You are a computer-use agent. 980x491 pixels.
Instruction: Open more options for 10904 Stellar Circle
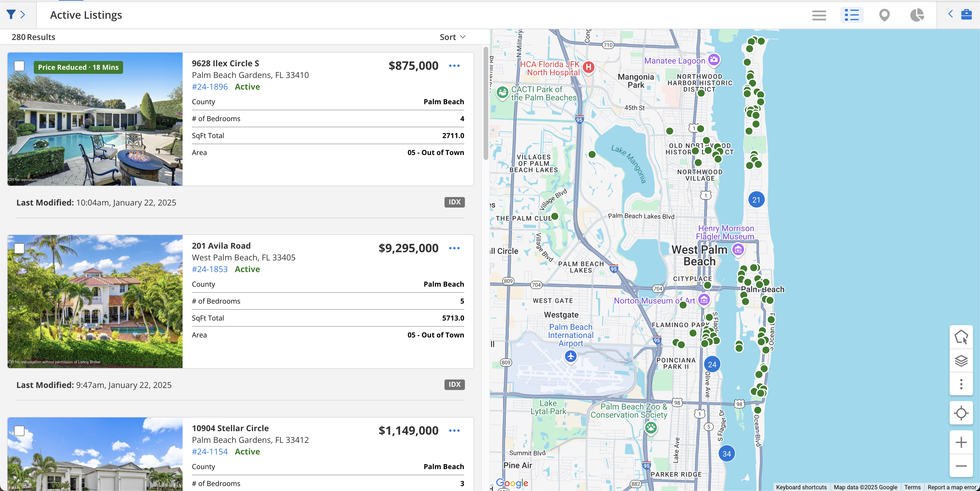[x=454, y=431]
